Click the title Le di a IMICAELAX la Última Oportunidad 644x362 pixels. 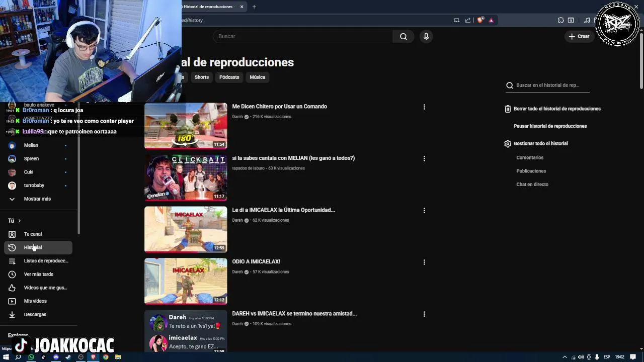click(x=283, y=210)
